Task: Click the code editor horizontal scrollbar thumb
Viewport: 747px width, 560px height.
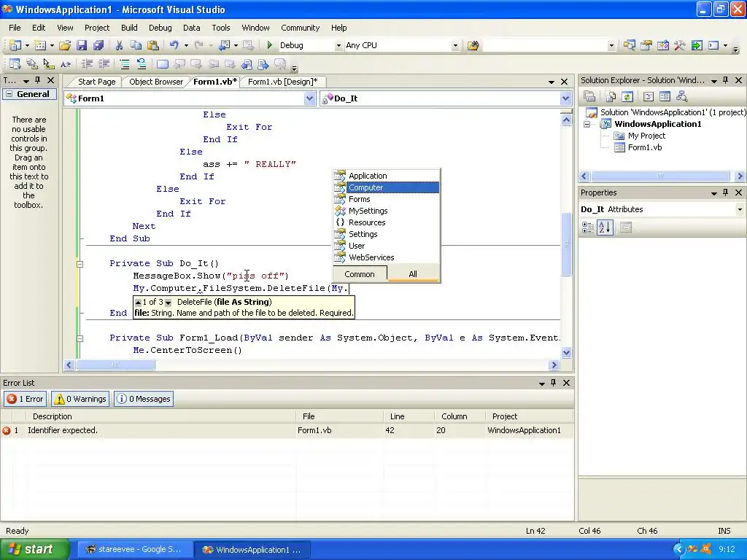Action: coord(115,365)
